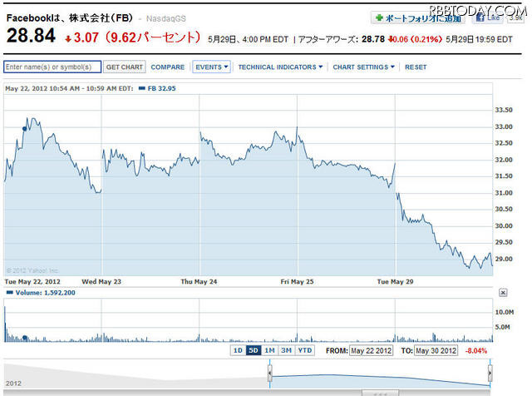This screenshot has height=396, width=532.
Task: Select the YTD time range tab
Action: tap(305, 350)
